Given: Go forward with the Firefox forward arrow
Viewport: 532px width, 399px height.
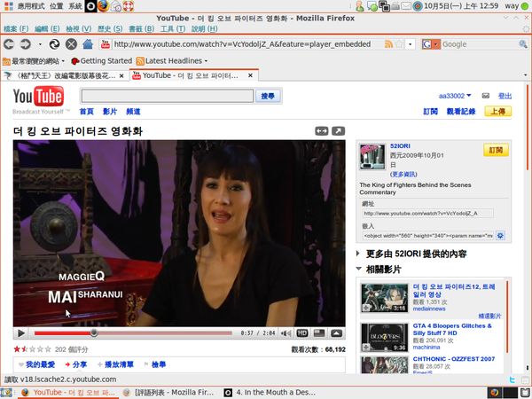Looking at the screenshot, I should pos(26,44).
